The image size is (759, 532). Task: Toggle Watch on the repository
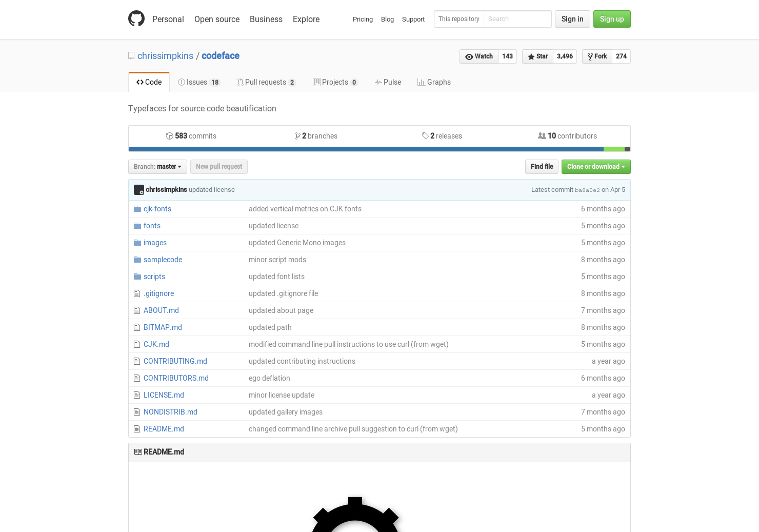[x=478, y=56]
